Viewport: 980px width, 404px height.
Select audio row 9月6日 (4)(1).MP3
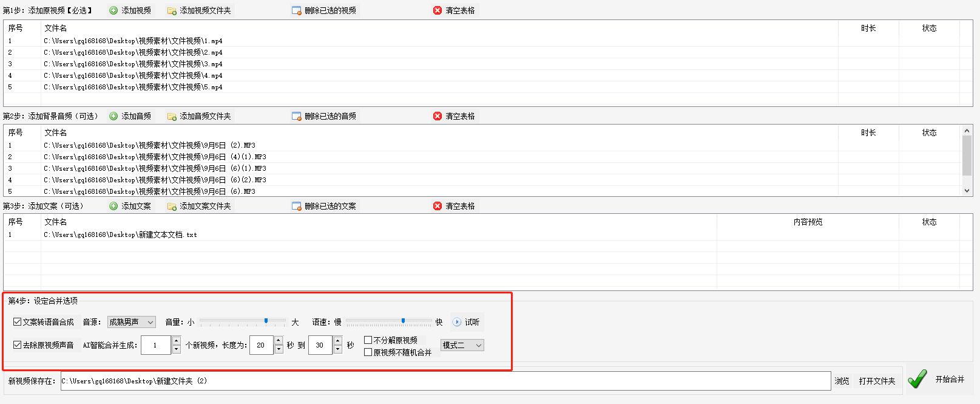(x=483, y=157)
